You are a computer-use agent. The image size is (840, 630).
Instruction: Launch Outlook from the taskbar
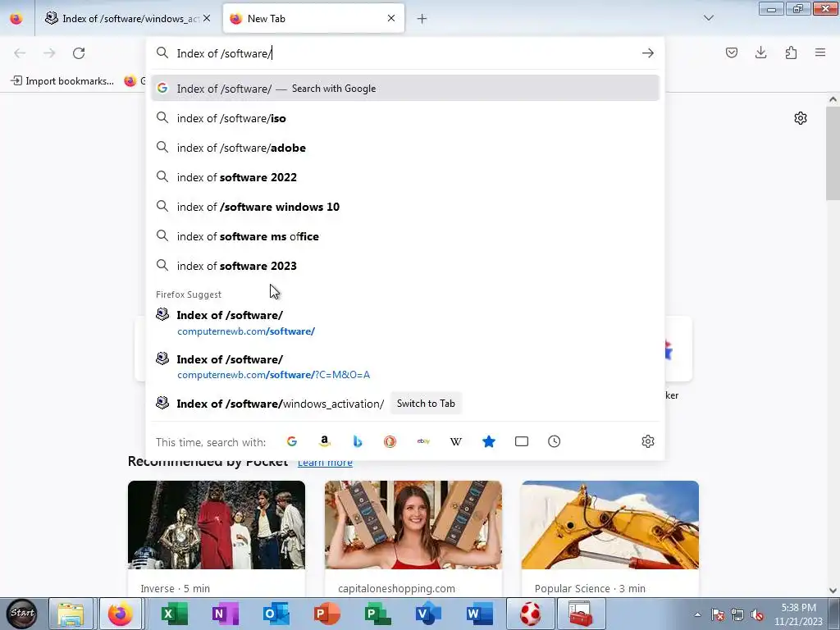(x=276, y=614)
